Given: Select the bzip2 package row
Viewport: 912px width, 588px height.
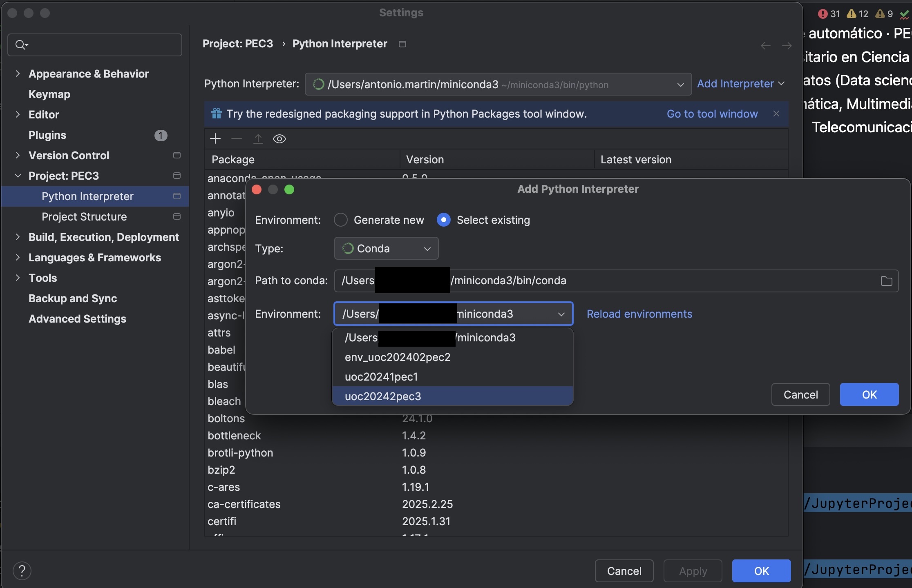Looking at the screenshot, I should pyautogui.click(x=496, y=470).
